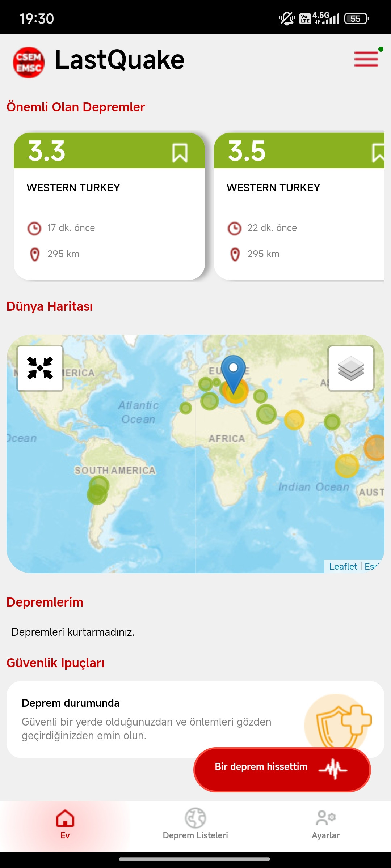
Task: Tap the clock icon beside 17 dk. önce
Action: pyautogui.click(x=34, y=228)
